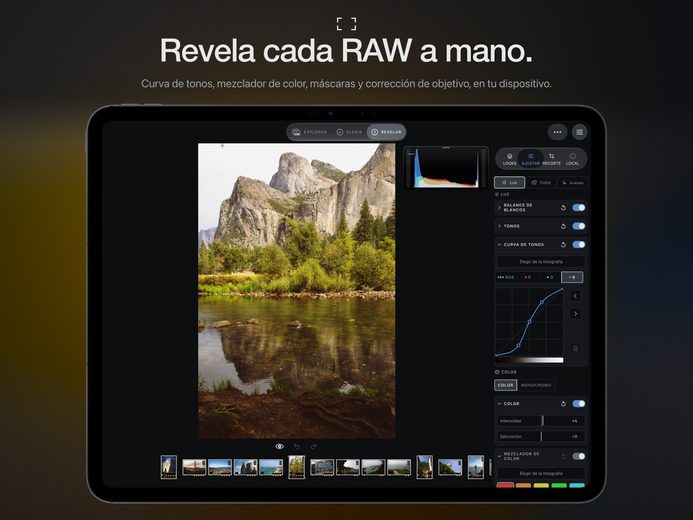Delete curve point with trash icon
The image size is (693, 520).
click(x=575, y=349)
